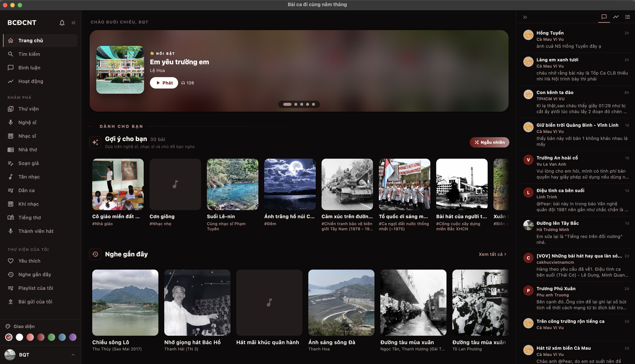
Task: Open the notifications bell icon
Action: click(x=62, y=23)
